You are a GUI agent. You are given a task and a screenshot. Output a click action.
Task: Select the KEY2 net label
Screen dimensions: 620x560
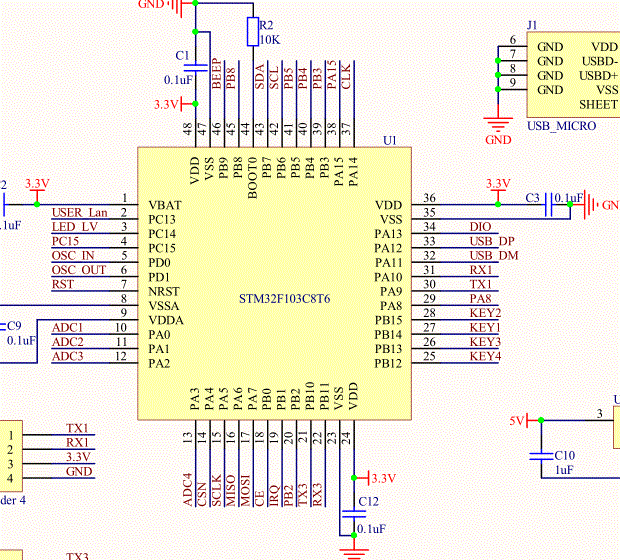[x=485, y=313]
